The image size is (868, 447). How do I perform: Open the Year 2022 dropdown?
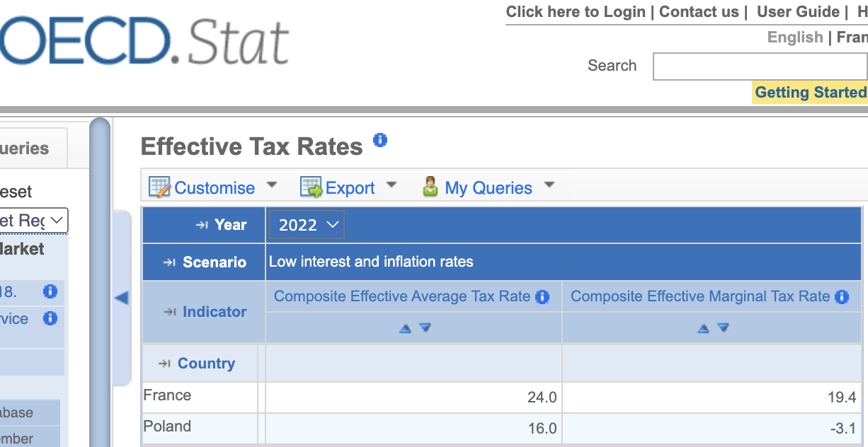(307, 225)
